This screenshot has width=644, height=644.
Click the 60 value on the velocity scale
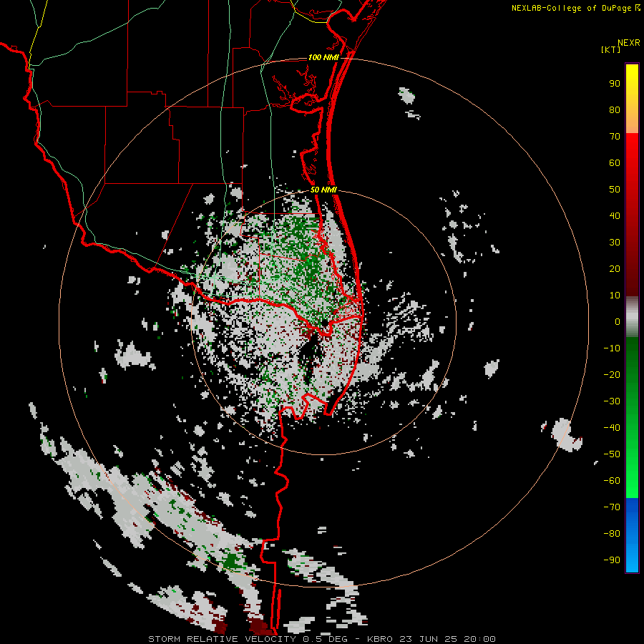615,163
